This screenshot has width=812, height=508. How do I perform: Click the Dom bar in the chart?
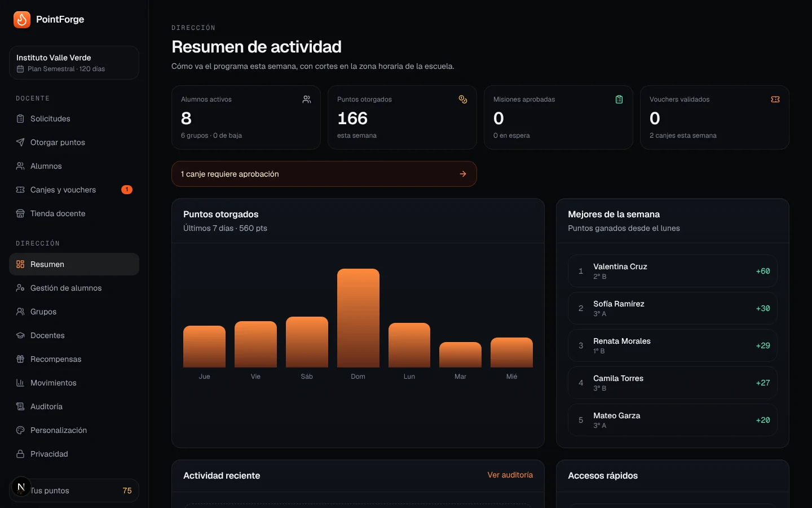coord(358,318)
